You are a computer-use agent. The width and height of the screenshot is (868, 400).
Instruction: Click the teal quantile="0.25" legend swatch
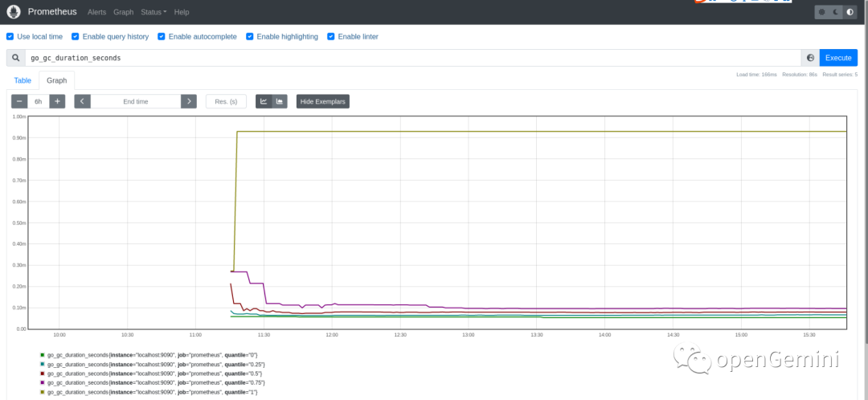42,364
